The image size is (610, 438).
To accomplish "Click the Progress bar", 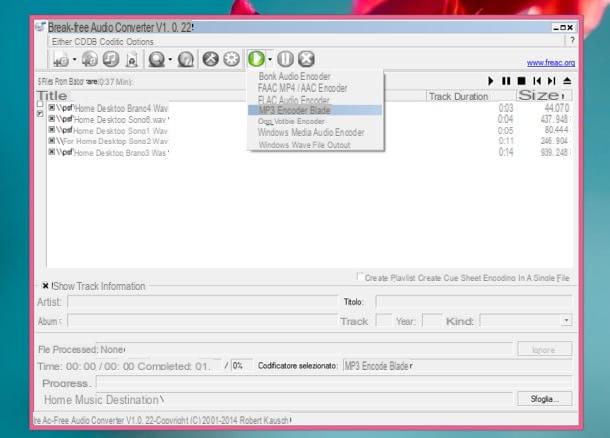I will 334,383.
